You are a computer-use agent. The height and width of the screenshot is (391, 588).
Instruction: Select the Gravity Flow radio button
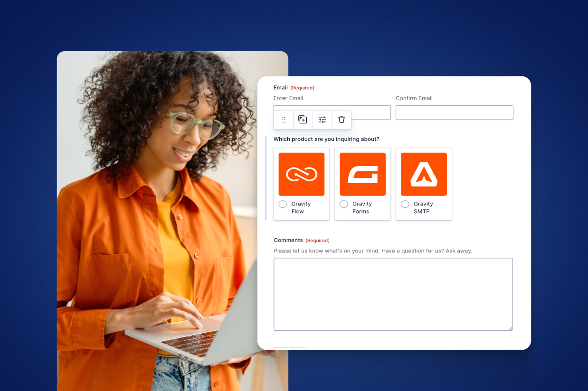[x=283, y=204]
